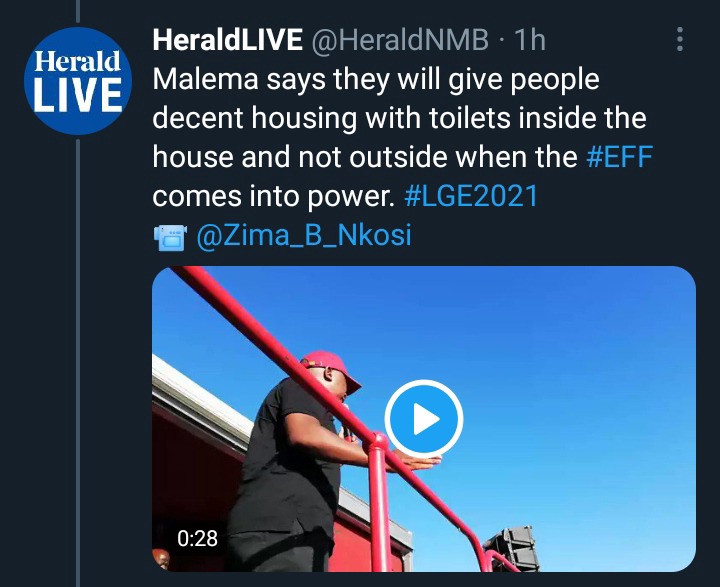Click the speaker equipment in the video corner
Viewport: 720px width, 587px height.
(x=511, y=548)
